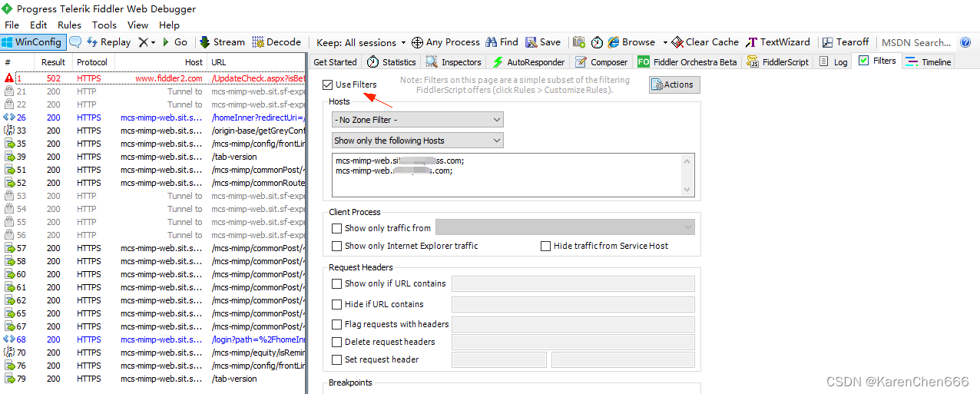980x394 pixels.
Task: Toggle Stream mode in toolbar
Action: [223, 42]
